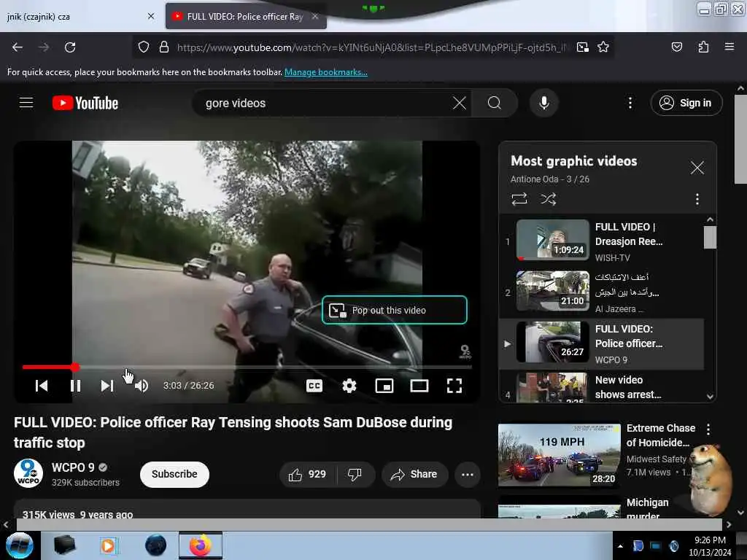The height and width of the screenshot is (560, 747).
Task: Go to the YouTube logo home
Action: (85, 103)
